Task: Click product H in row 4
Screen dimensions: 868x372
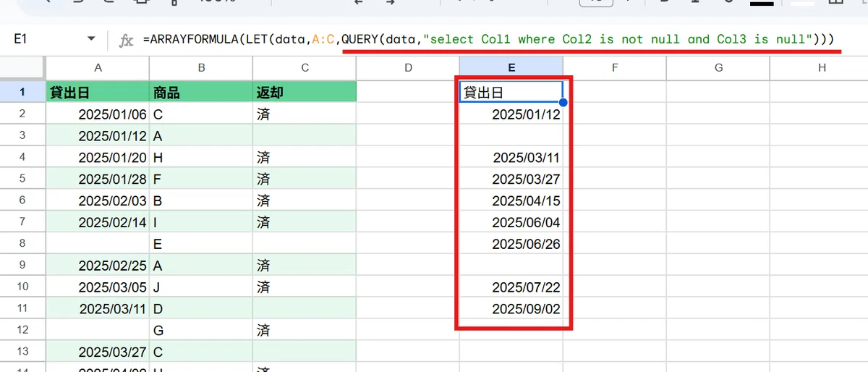Action: coord(201,157)
